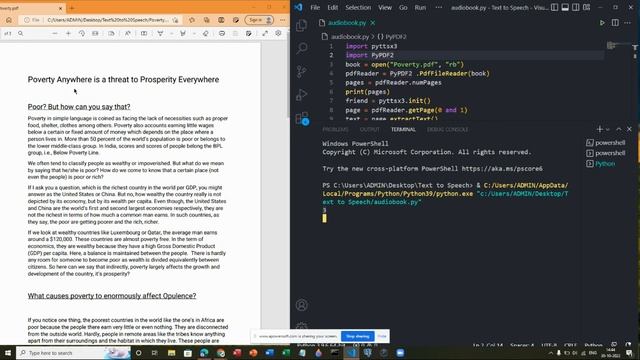Viewport: 640px width, 360px height.
Task: Search the PDF with magnifier icon
Action: pyautogui.click(x=20, y=33)
